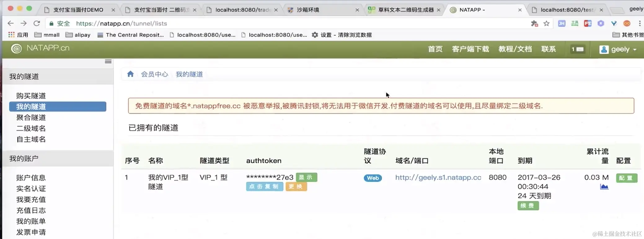Switch to 草料文本二维码生成器 tab
This screenshot has height=239, width=644.
pyautogui.click(x=404, y=10)
